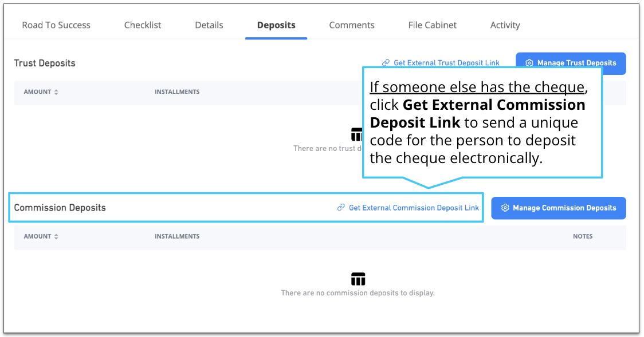This screenshot has width=644, height=337.
Task: Switch to the Comments tab
Action: click(x=351, y=25)
